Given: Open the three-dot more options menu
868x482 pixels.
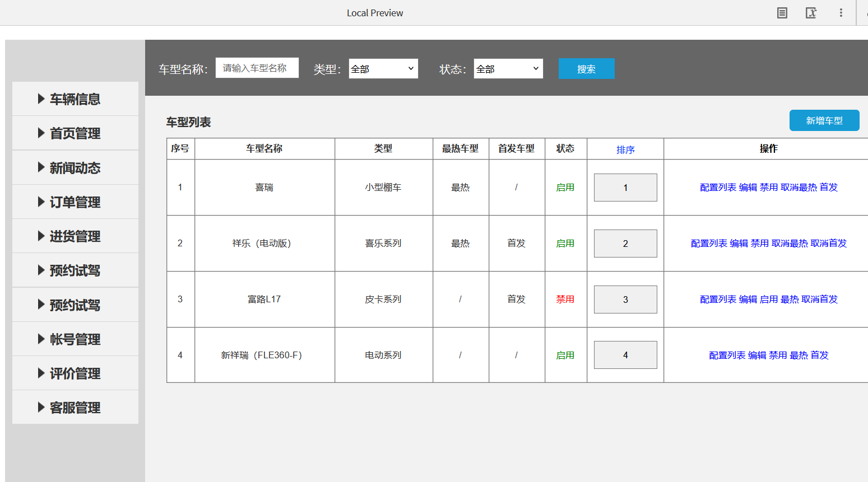Looking at the screenshot, I should [x=841, y=13].
